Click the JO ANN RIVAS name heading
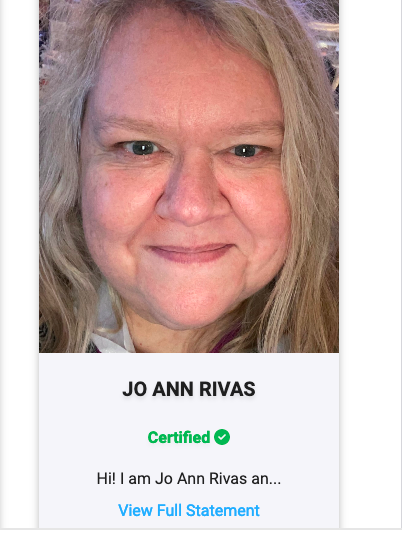Viewport: 402px width, 533px height. (189, 389)
